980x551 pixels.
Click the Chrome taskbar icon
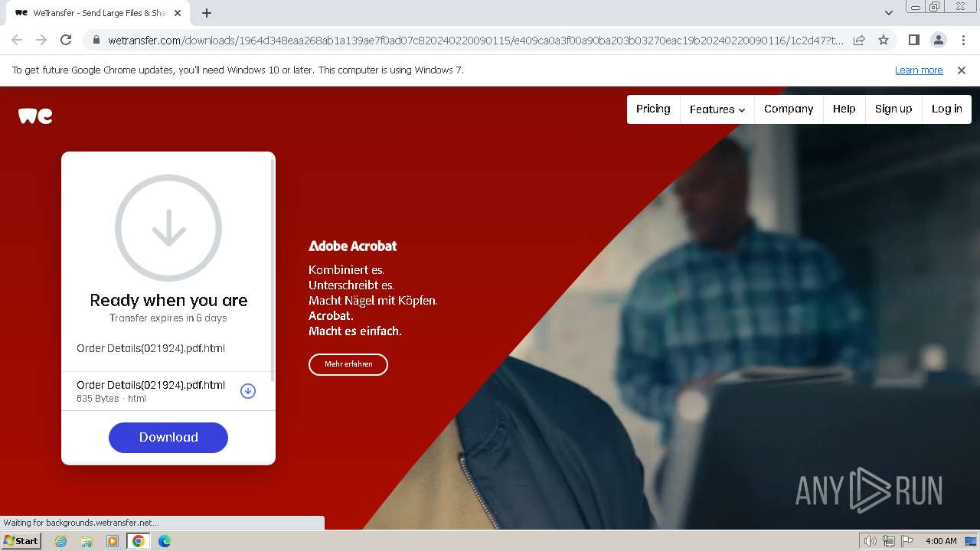point(139,541)
